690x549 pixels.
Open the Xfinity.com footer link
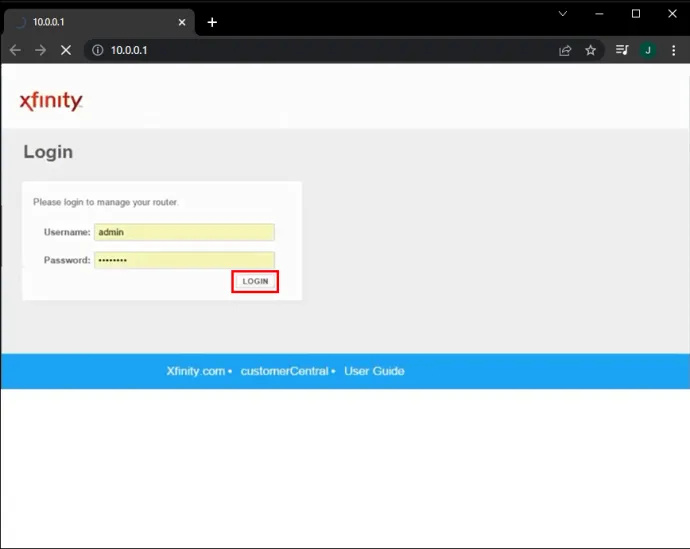point(196,371)
